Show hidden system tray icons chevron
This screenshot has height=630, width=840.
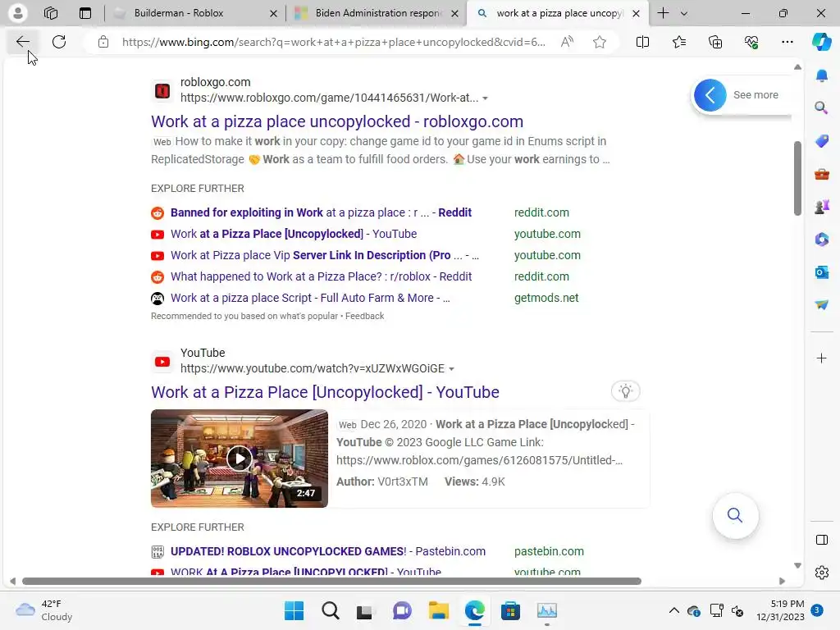pyautogui.click(x=674, y=610)
